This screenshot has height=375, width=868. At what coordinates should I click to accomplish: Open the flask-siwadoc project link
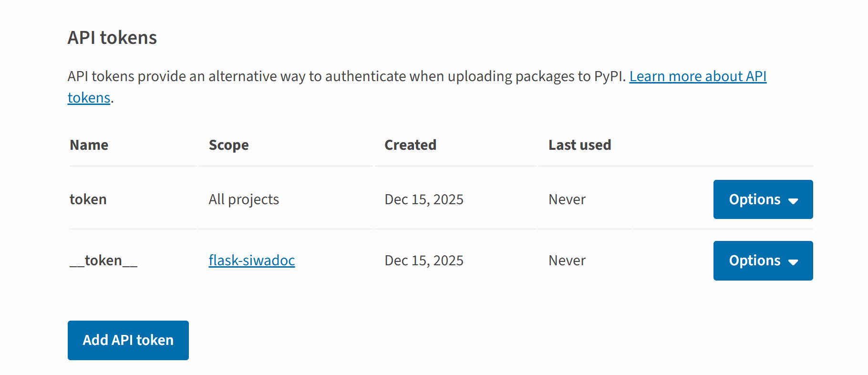tap(252, 260)
